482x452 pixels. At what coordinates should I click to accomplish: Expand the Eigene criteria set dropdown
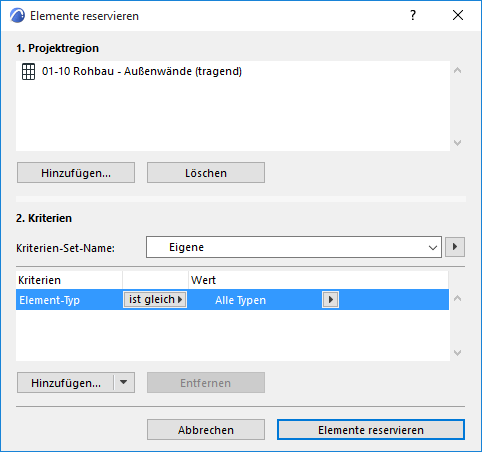[x=294, y=247]
